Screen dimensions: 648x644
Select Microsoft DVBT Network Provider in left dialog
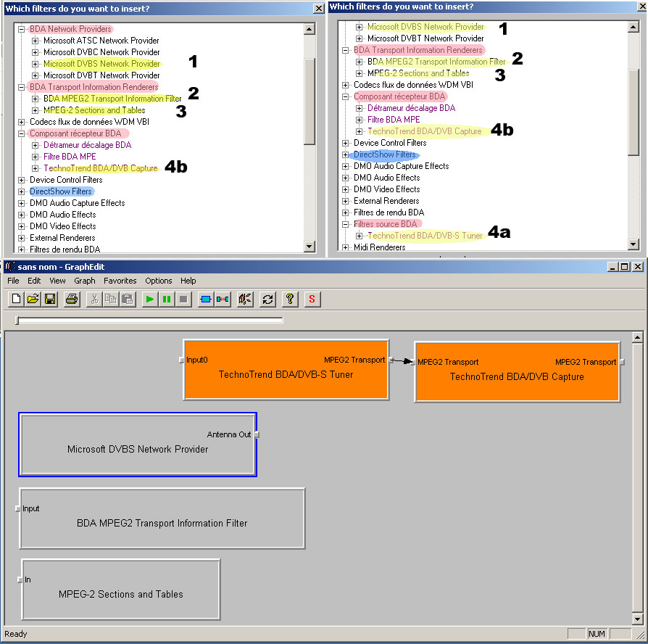point(101,75)
